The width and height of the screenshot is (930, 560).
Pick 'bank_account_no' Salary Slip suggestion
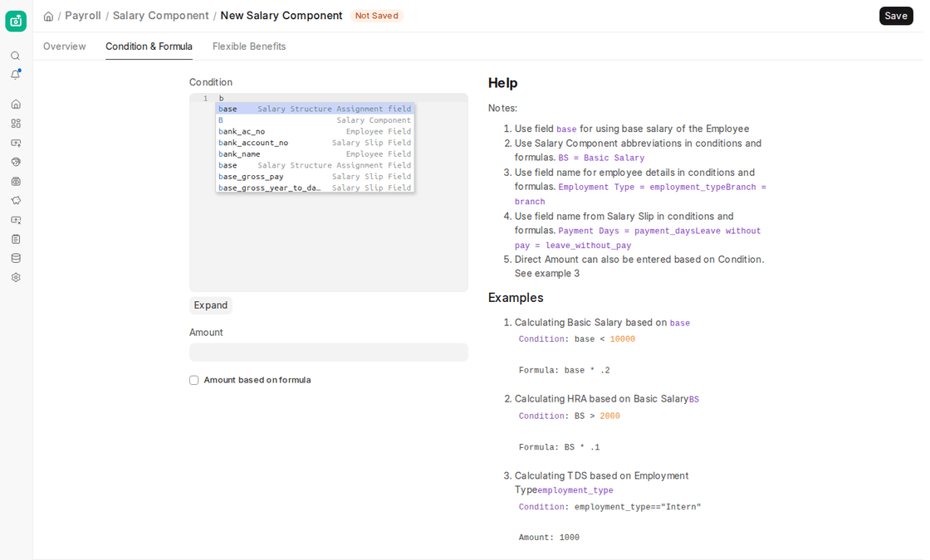pos(315,143)
